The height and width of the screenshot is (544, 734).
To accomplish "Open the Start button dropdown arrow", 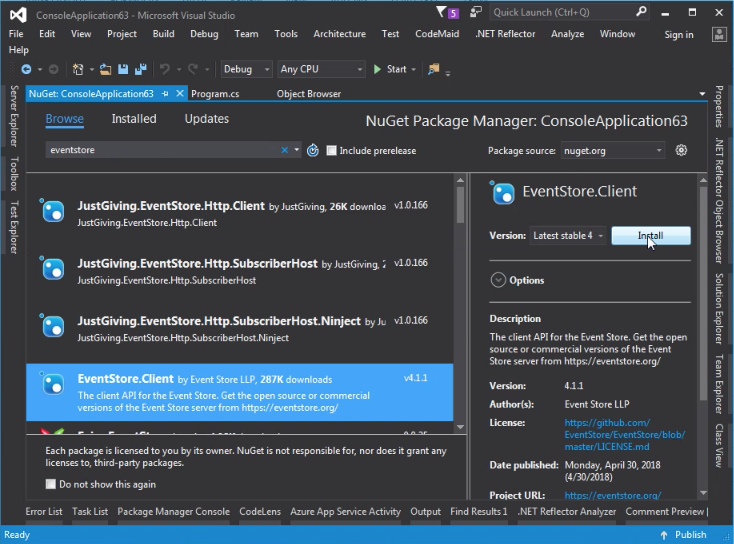I will [x=413, y=69].
